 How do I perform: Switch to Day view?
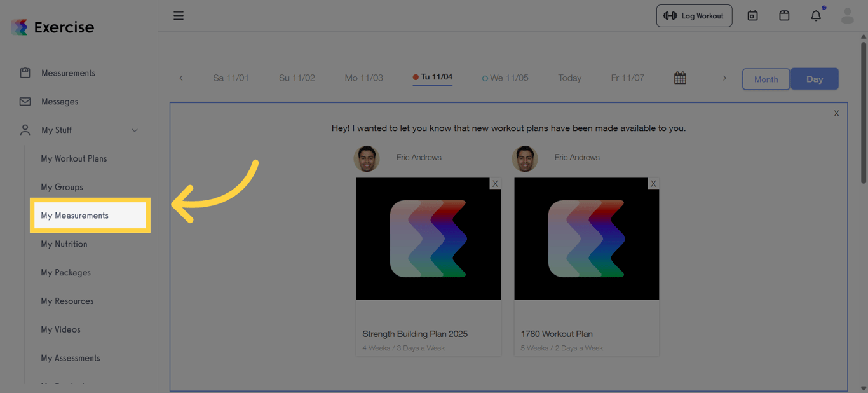point(815,79)
